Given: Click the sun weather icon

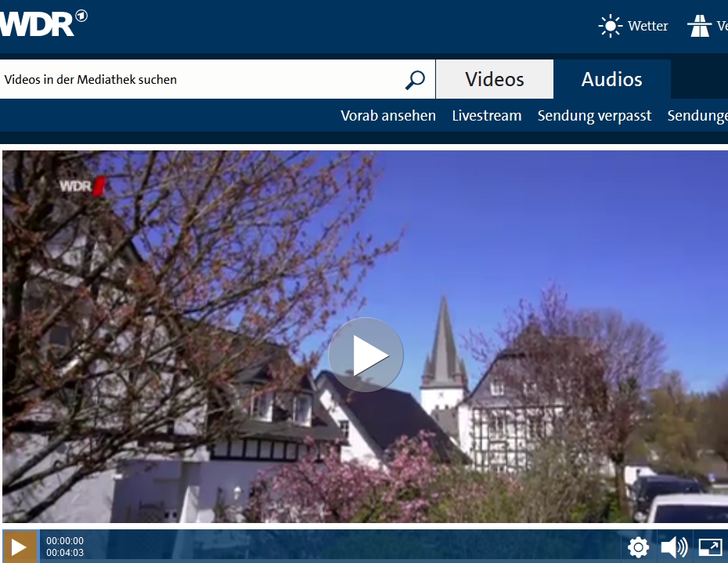Looking at the screenshot, I should 610,26.
